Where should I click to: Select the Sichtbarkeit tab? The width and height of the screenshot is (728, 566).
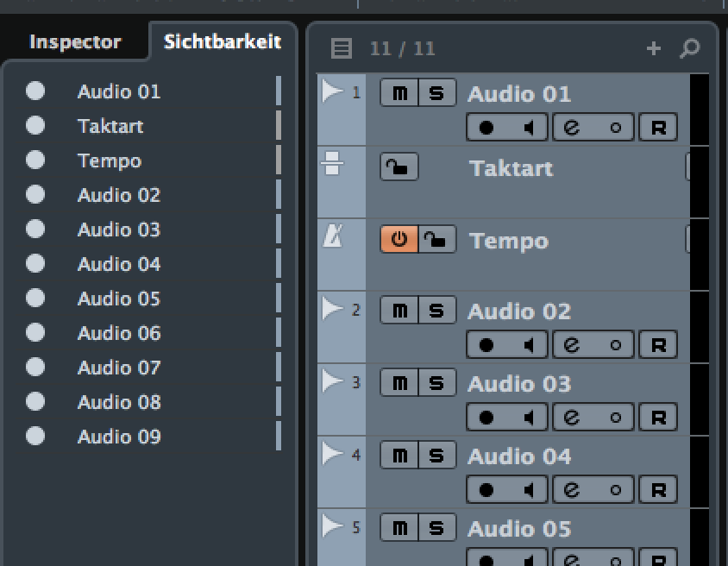tap(223, 42)
